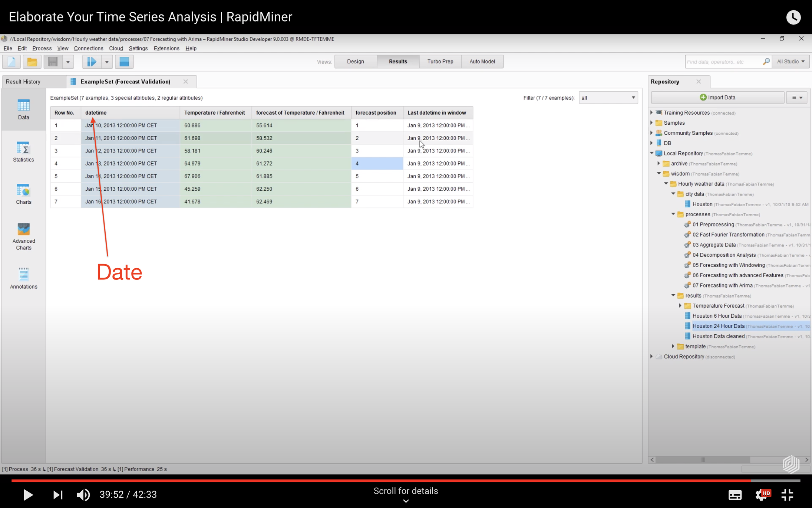812x508 pixels.
Task: Switch to the Results view
Action: click(398, 62)
